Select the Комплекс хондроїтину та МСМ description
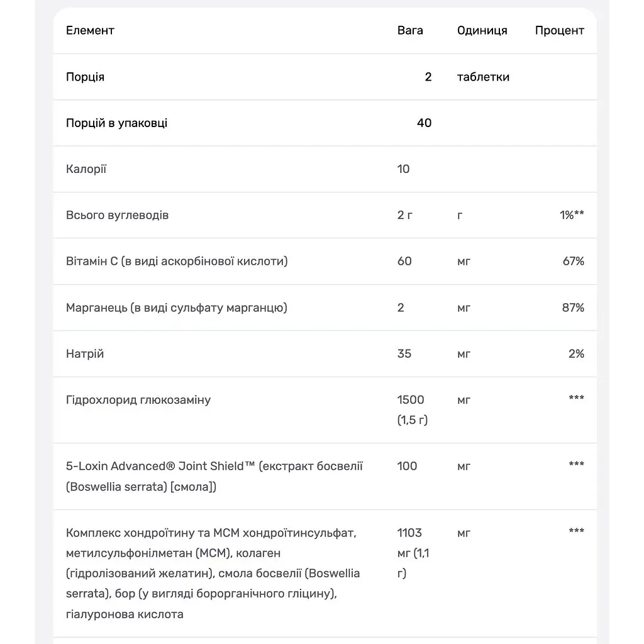The width and height of the screenshot is (644, 644). (213, 574)
